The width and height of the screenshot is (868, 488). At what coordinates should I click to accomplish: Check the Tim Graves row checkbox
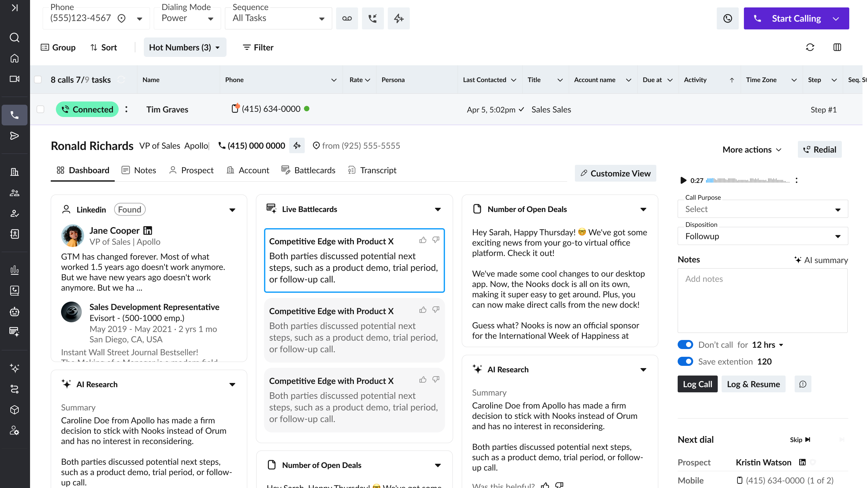click(x=40, y=109)
